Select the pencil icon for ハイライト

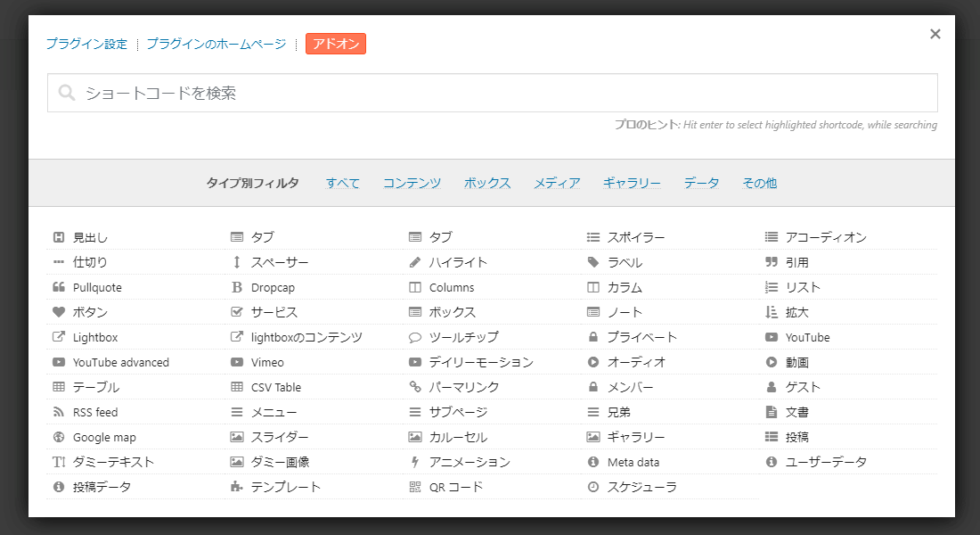[415, 262]
